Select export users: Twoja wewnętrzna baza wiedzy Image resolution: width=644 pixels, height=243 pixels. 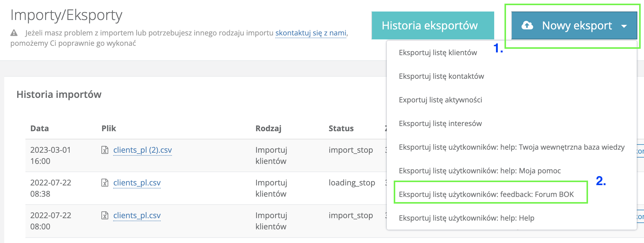(512, 147)
